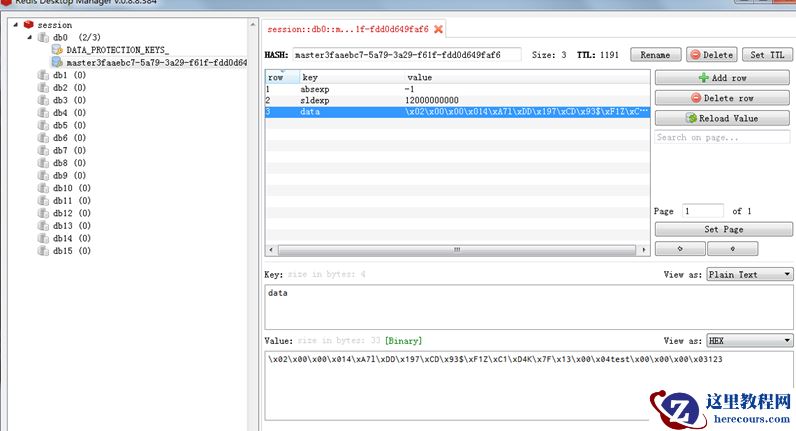The width and height of the screenshot is (796, 431).
Task: Click the Search on page field
Action: click(722, 138)
